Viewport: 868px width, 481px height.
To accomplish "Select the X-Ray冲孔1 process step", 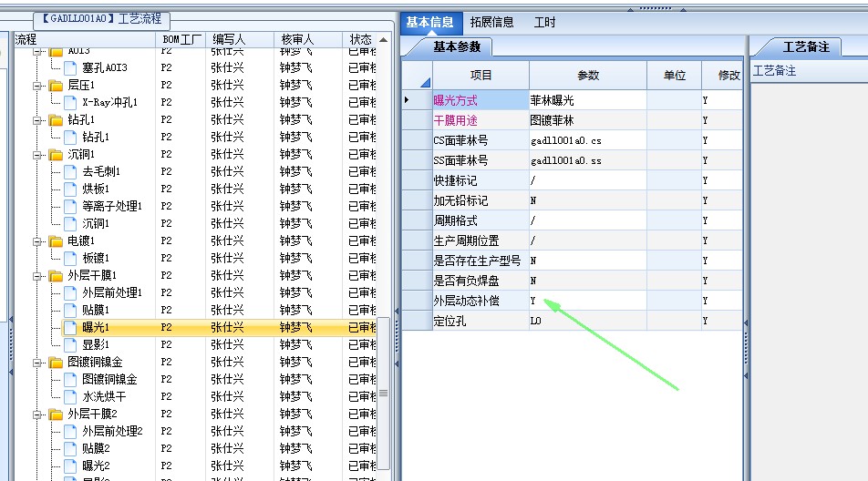I will coord(109,102).
